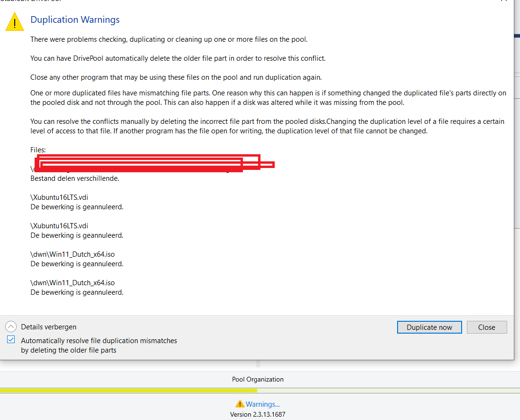Click the Duplicate now button
520x420 pixels.
pos(429,327)
